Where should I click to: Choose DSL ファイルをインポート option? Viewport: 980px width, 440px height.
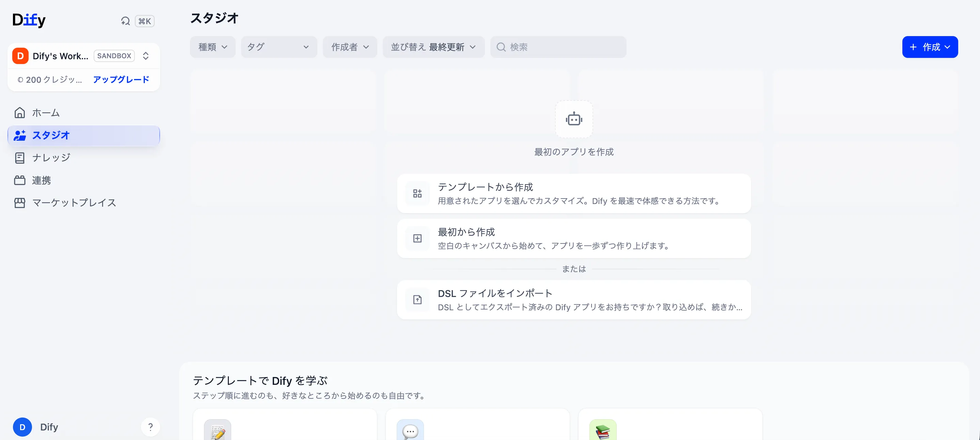574,300
